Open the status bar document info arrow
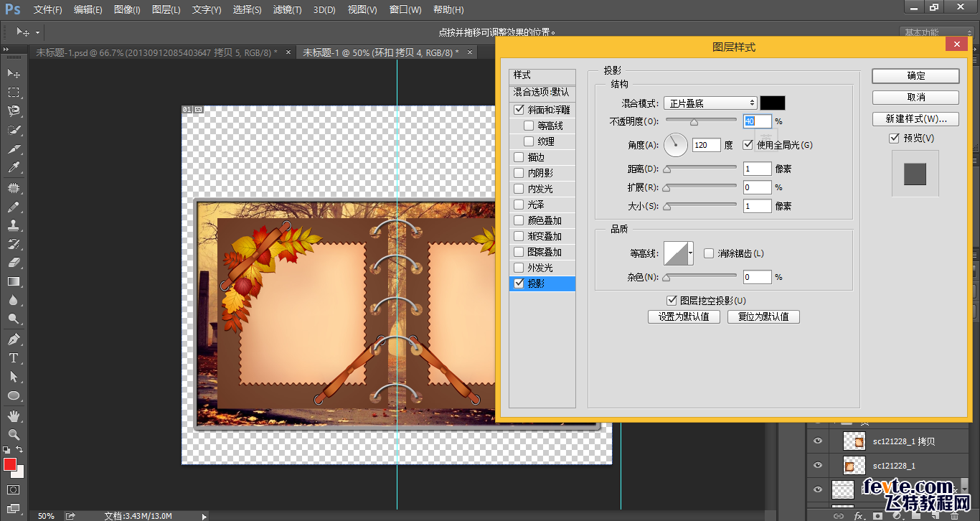 tap(204, 515)
